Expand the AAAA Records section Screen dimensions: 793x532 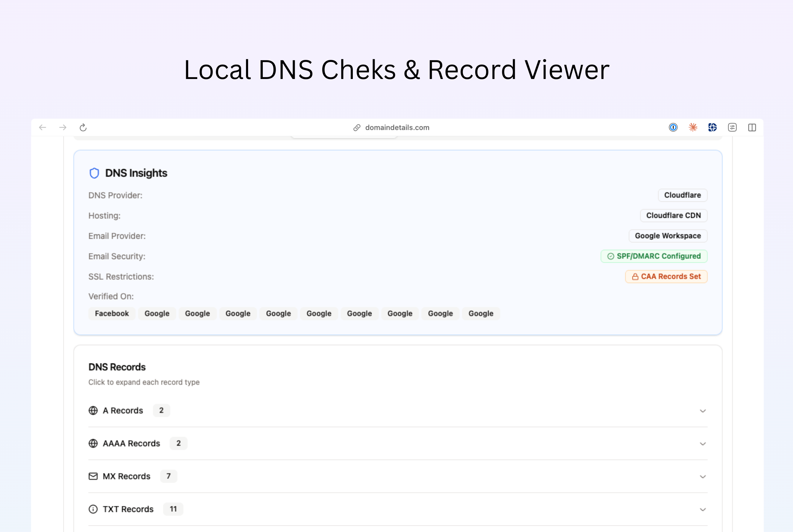(x=703, y=443)
